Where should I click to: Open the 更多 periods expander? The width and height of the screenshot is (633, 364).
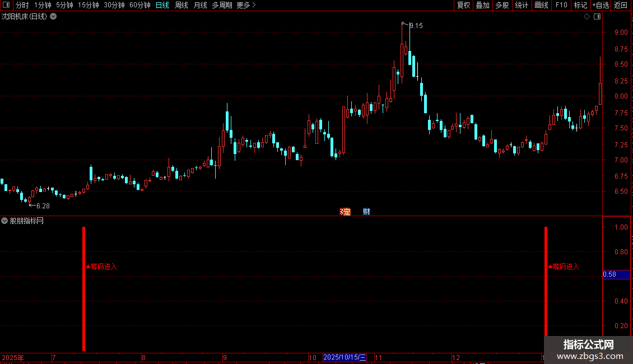tap(246, 5)
